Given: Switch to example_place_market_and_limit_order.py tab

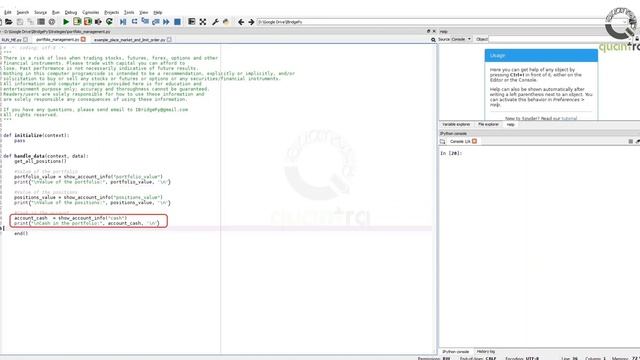Looking at the screenshot, I should click(129, 40).
